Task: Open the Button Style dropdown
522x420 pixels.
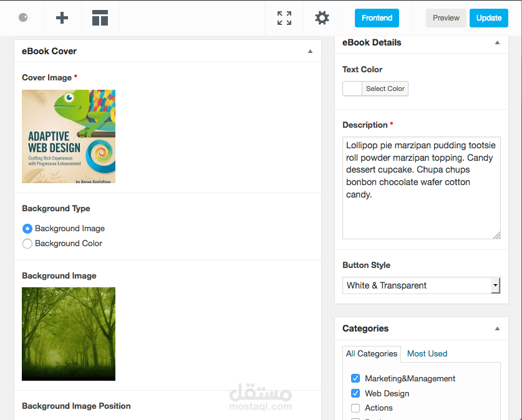Action: (422, 285)
